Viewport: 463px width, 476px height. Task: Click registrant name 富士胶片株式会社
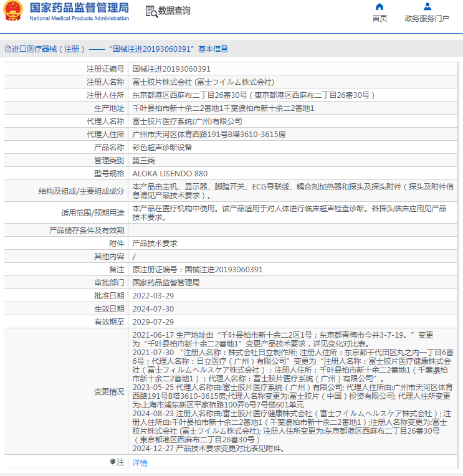point(203,82)
